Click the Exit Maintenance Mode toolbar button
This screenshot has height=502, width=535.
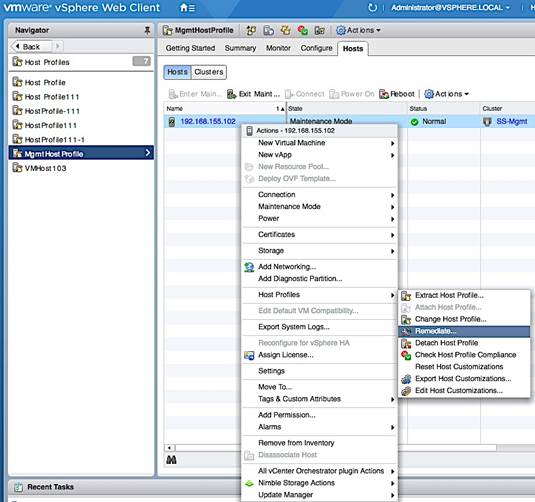pyautogui.click(x=254, y=94)
